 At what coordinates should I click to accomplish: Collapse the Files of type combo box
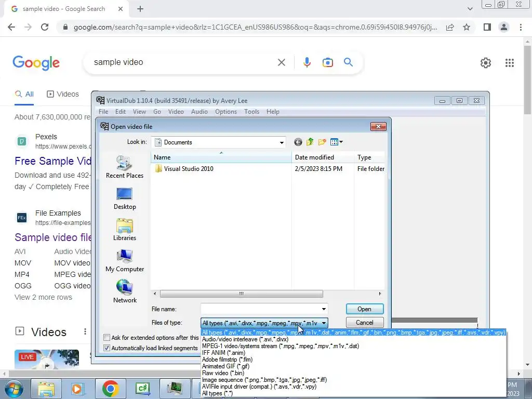[324, 323]
